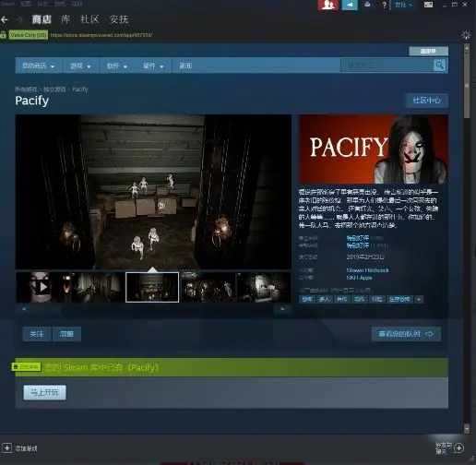Viewport: 476px width, 465px height.
Task: Click the Pacify header capsule image
Action: point(374,149)
